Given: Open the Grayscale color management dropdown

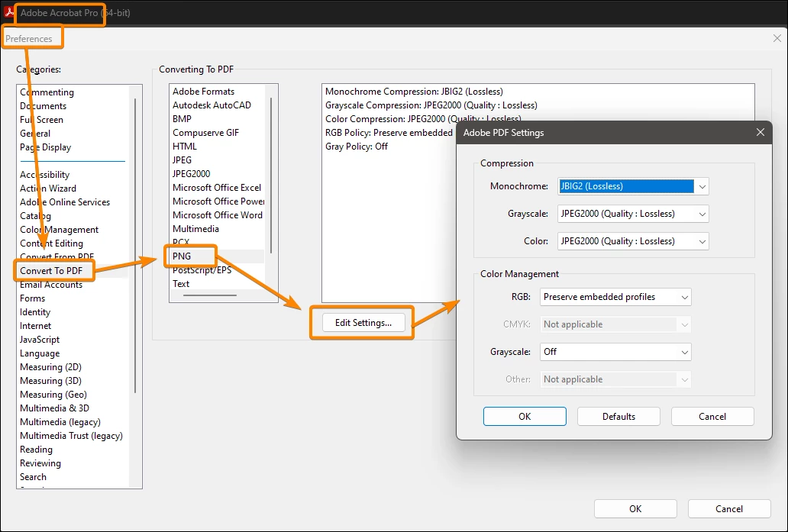Looking at the screenshot, I should [x=615, y=352].
